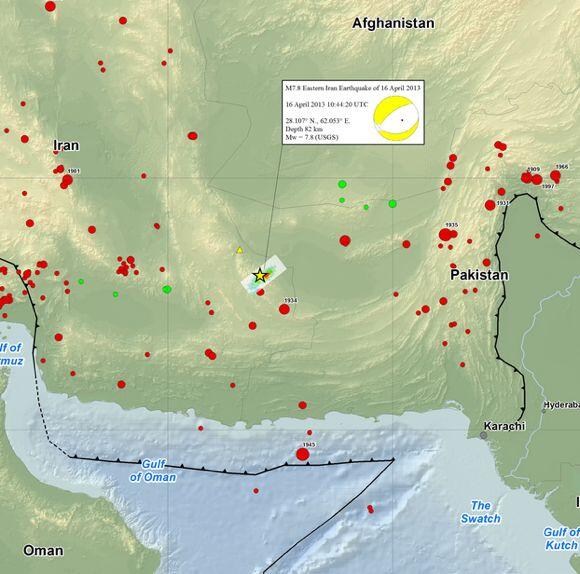Click the Iran country label
Image resolution: width=580 pixels, height=574 pixels.
[x=66, y=145]
